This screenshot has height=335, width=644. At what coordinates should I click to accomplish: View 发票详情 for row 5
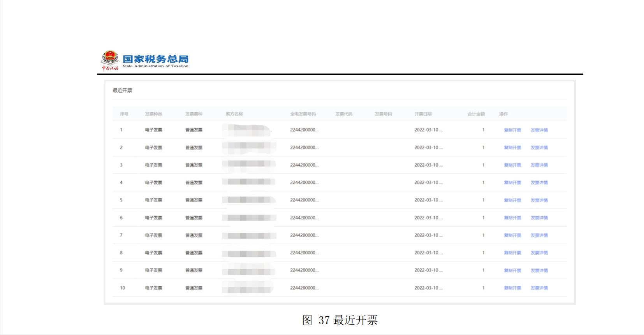pyautogui.click(x=539, y=200)
